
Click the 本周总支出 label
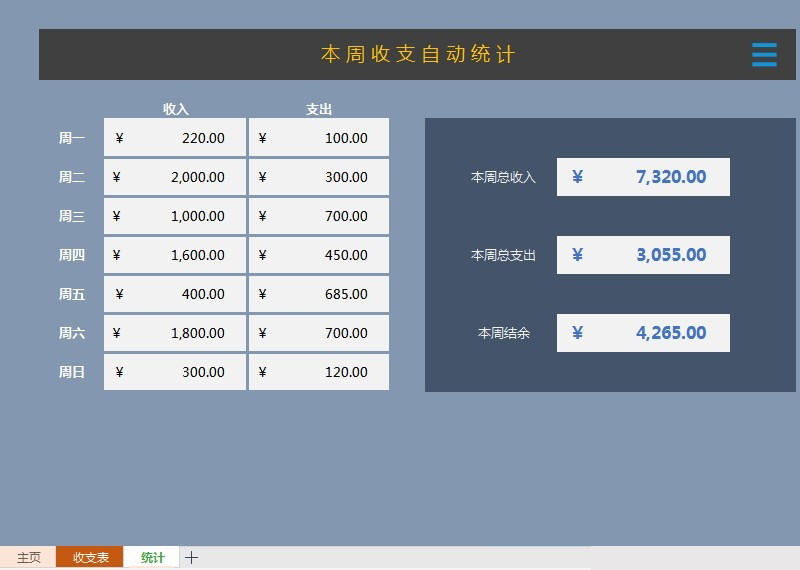(503, 255)
